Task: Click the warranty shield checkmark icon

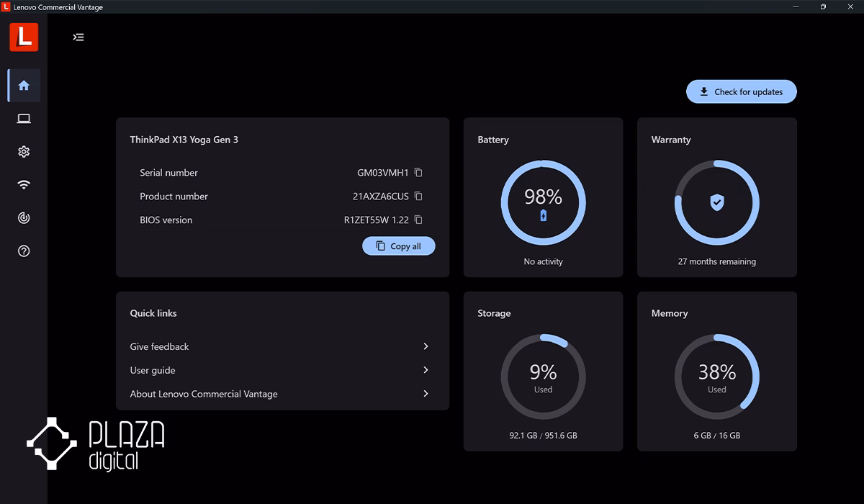Action: [717, 202]
